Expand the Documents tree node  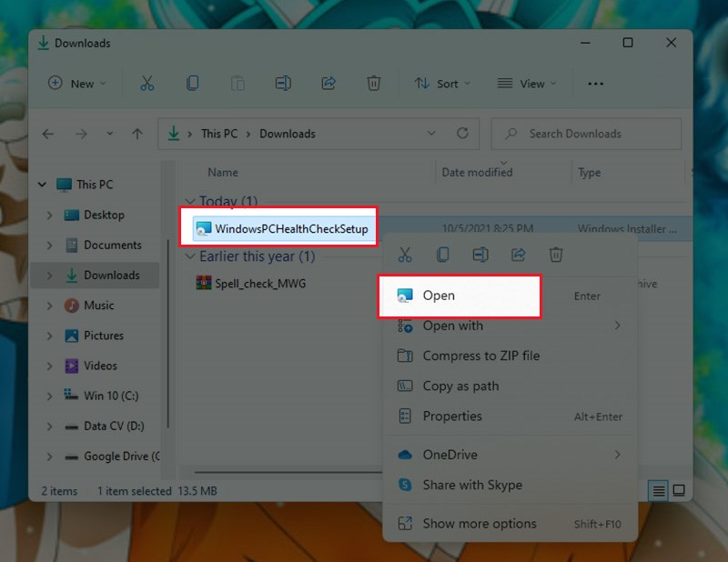point(49,245)
